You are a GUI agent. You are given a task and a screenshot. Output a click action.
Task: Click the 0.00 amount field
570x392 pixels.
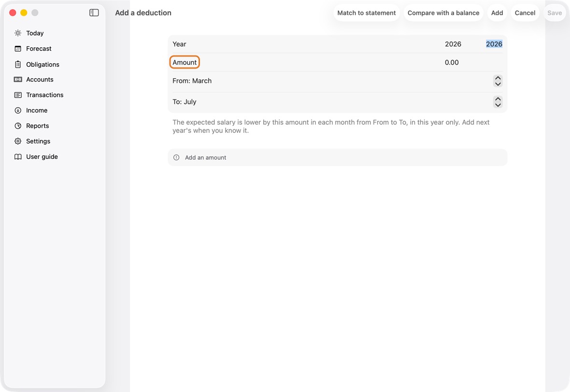[452, 62]
